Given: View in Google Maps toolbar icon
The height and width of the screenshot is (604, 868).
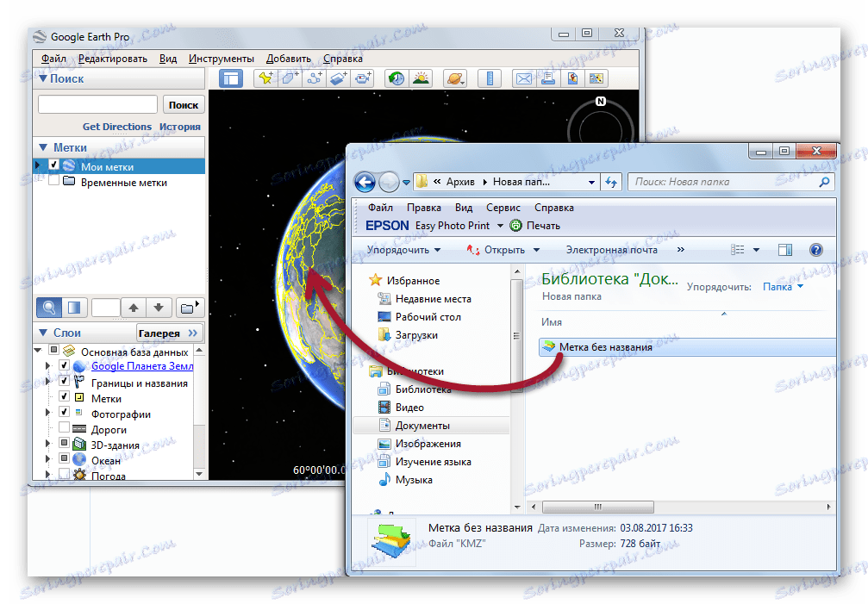Looking at the screenshot, I should click(596, 78).
